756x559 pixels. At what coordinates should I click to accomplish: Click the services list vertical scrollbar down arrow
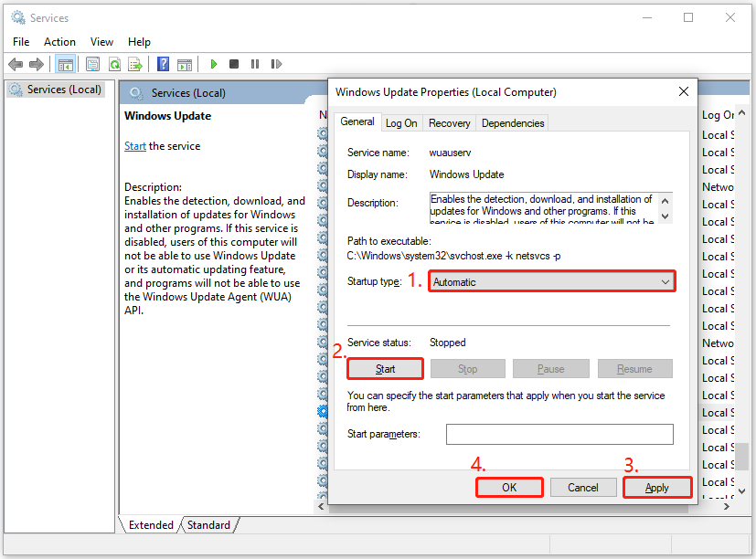(x=742, y=491)
